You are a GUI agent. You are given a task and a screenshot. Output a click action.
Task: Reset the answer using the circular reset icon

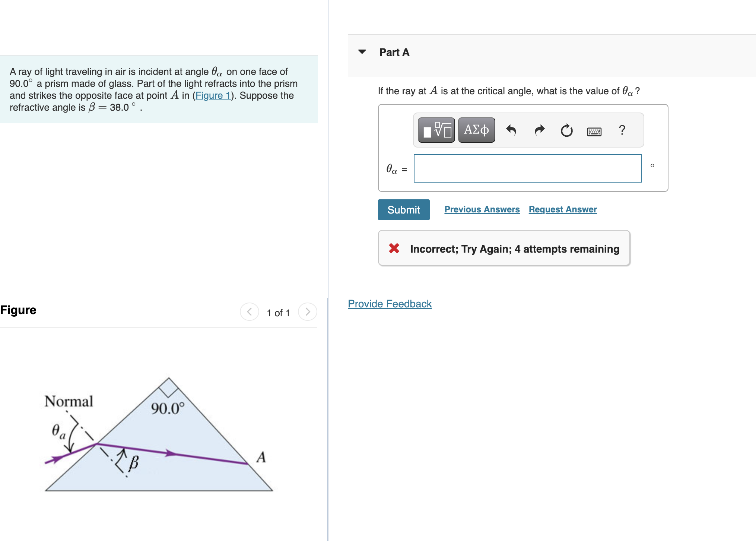pos(566,130)
